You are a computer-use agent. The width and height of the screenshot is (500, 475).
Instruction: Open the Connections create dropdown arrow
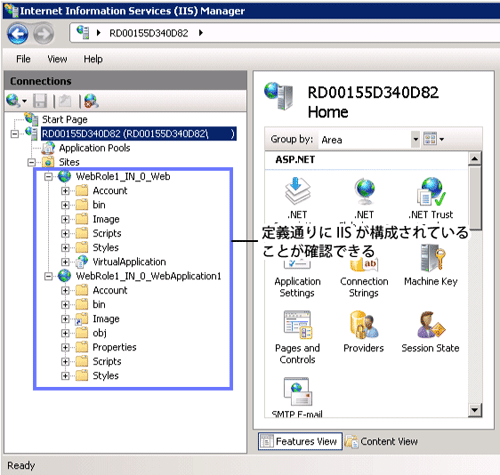tap(24, 101)
